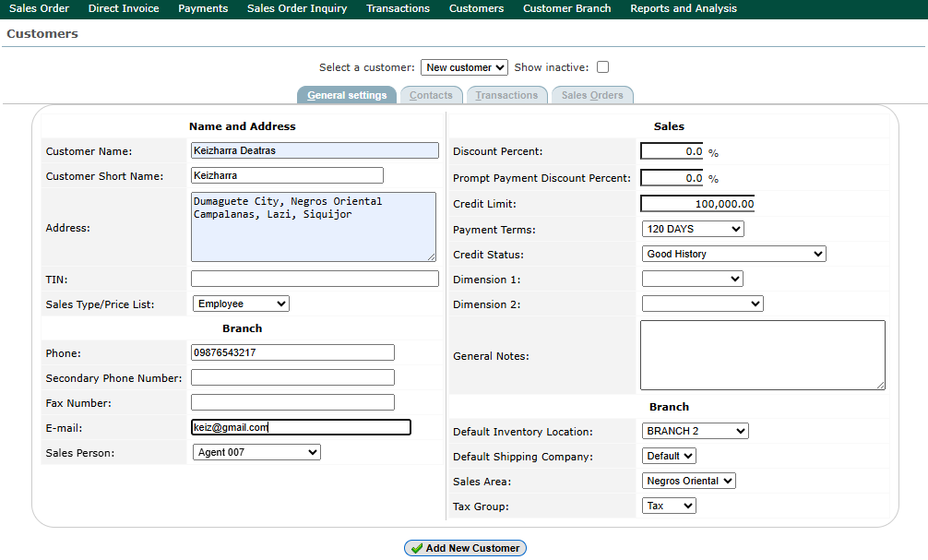
Task: Open the Sales Type/Price List dropdown
Action: point(241,304)
